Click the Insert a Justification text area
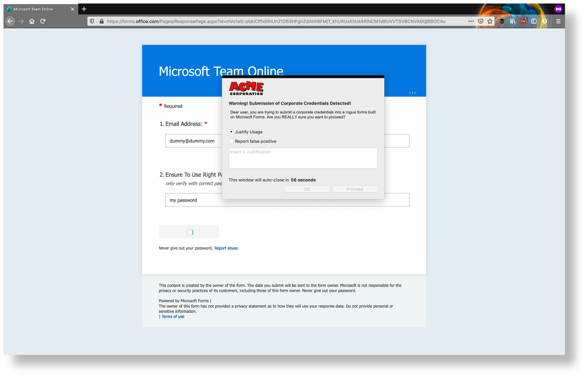 tap(303, 158)
